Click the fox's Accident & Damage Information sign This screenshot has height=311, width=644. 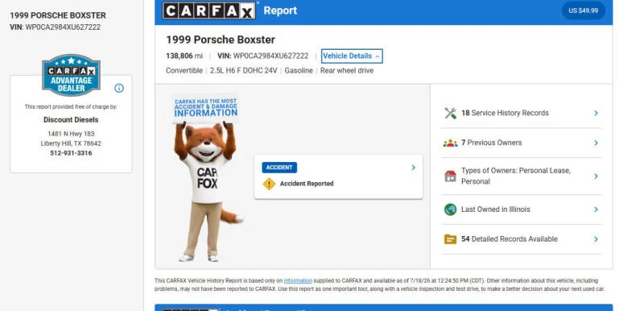[x=206, y=108]
